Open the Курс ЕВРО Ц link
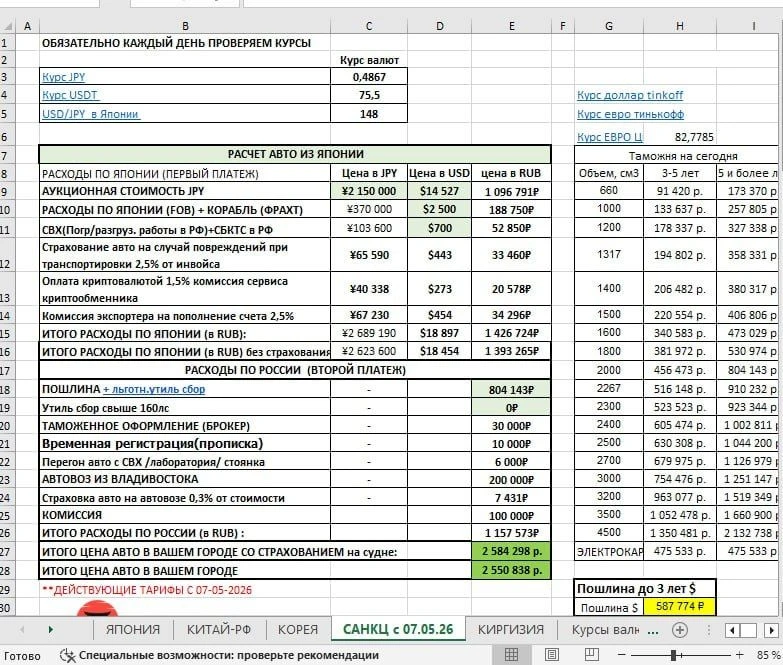The height and width of the screenshot is (665, 783). pos(610,137)
